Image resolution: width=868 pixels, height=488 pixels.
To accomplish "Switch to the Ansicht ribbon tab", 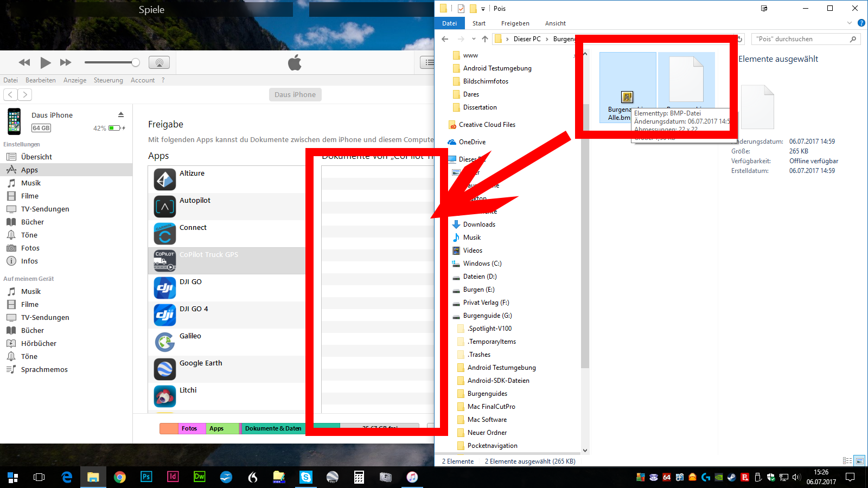I will 555,23.
